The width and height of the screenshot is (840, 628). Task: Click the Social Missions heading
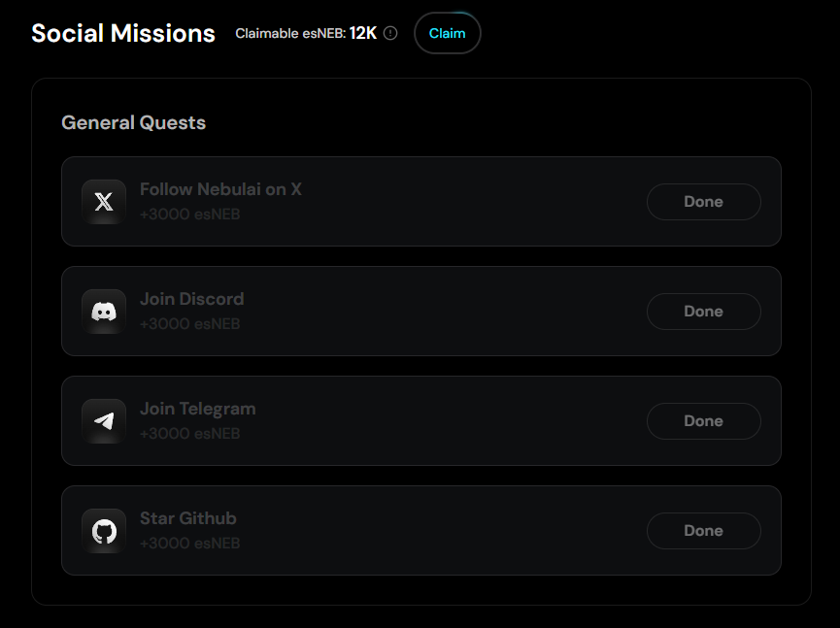tap(123, 33)
